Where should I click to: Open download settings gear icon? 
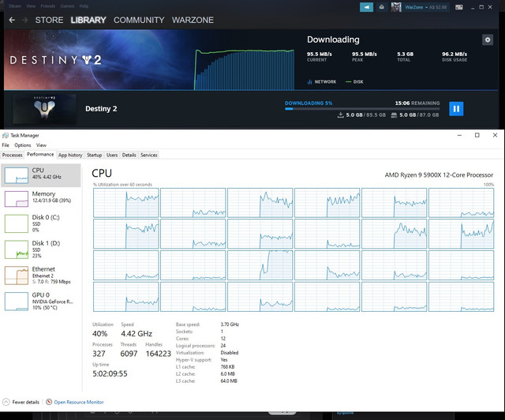488,39
